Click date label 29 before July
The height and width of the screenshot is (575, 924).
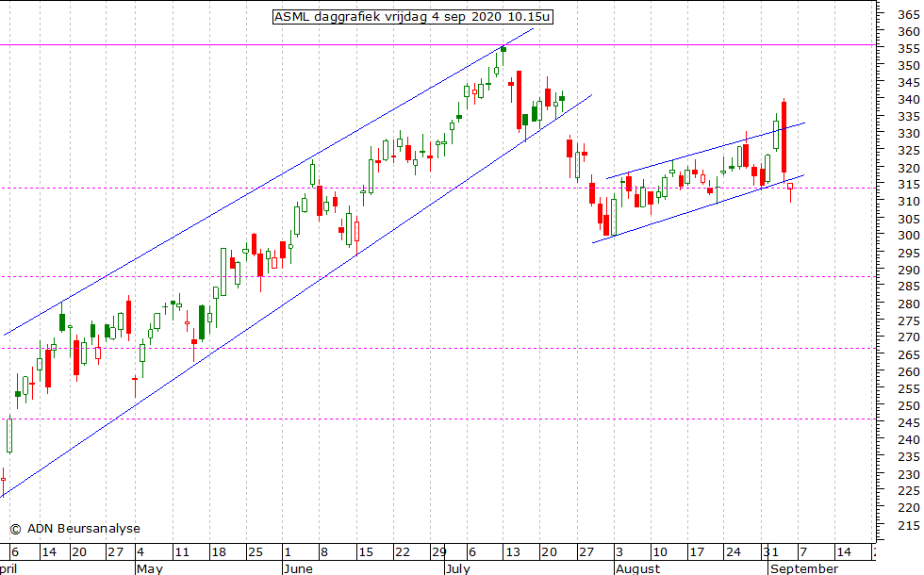[x=438, y=552]
